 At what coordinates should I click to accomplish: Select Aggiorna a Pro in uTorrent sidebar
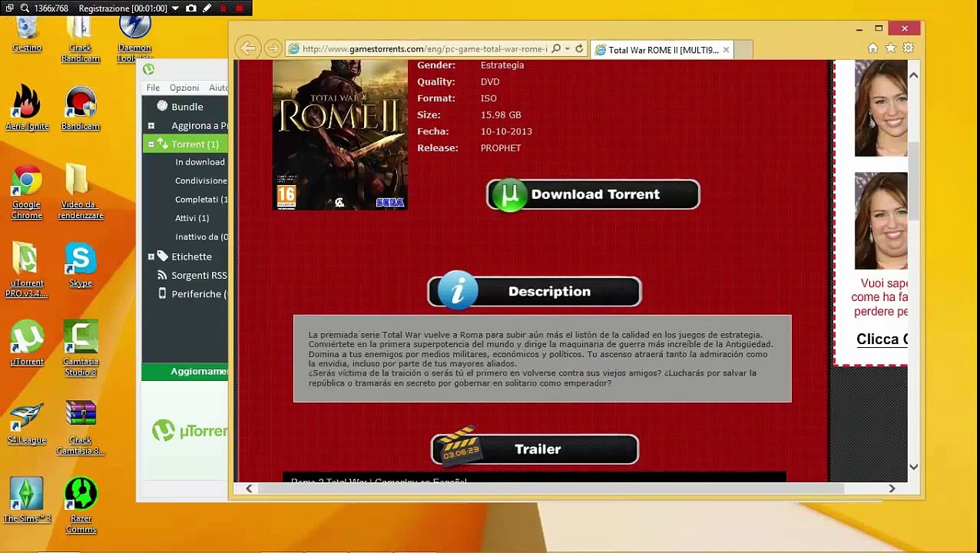click(x=200, y=125)
